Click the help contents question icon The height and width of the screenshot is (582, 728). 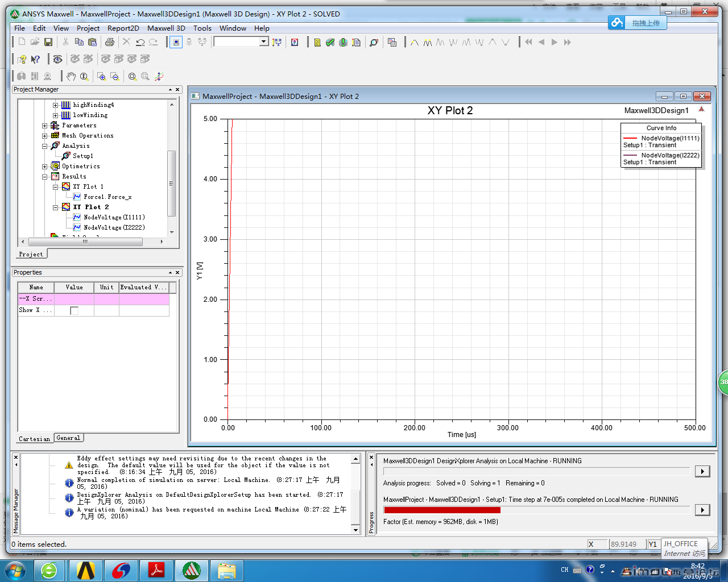point(22,59)
